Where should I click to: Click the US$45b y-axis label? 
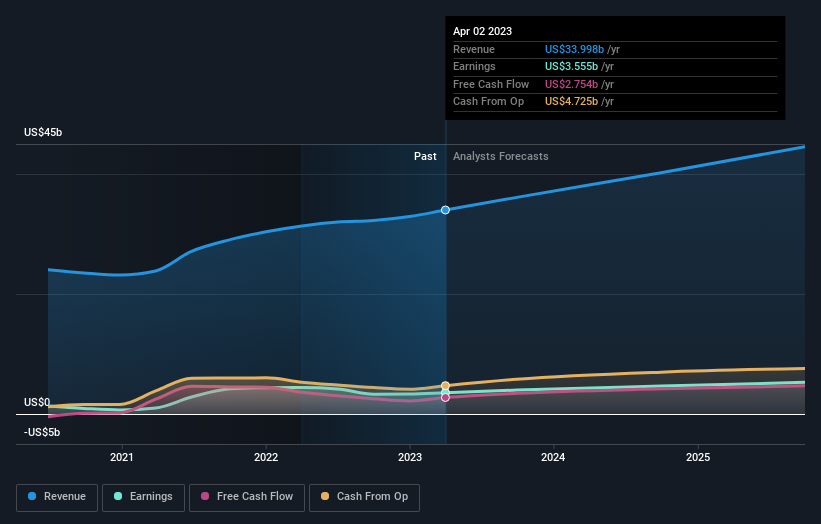coord(43,132)
